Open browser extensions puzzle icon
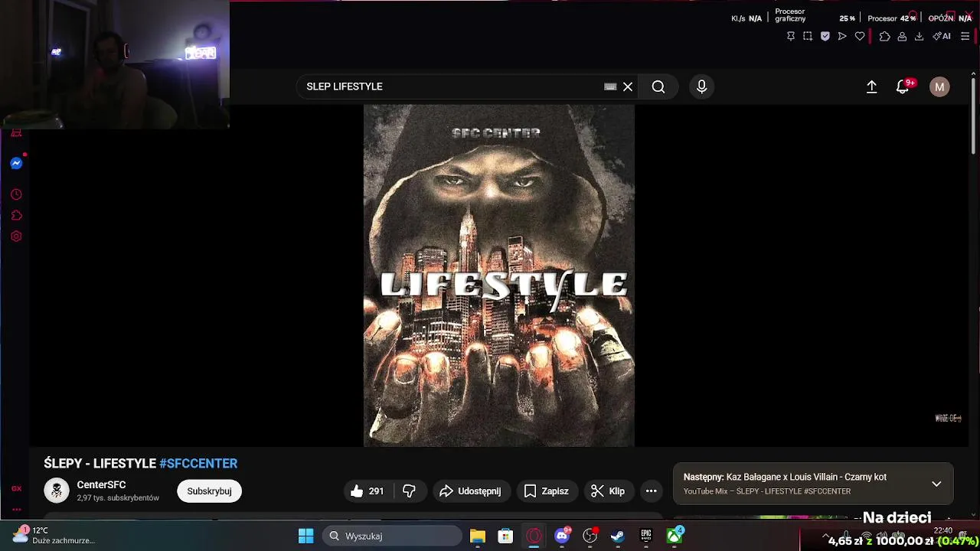 885,36
